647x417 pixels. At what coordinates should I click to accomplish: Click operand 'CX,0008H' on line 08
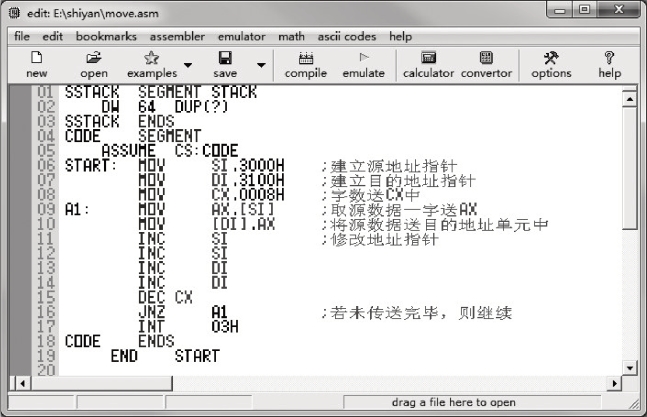pyautogui.click(x=248, y=195)
